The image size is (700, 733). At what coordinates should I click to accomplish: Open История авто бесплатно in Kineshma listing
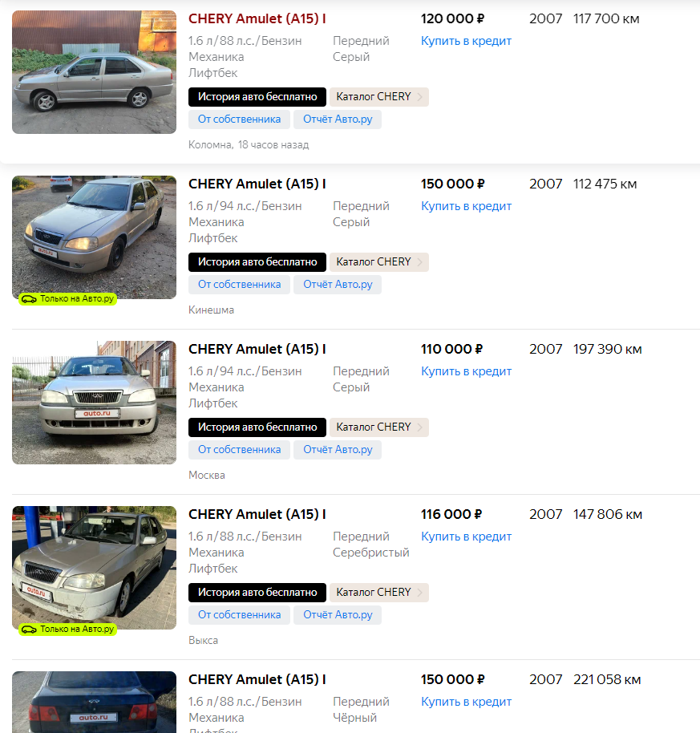(257, 262)
